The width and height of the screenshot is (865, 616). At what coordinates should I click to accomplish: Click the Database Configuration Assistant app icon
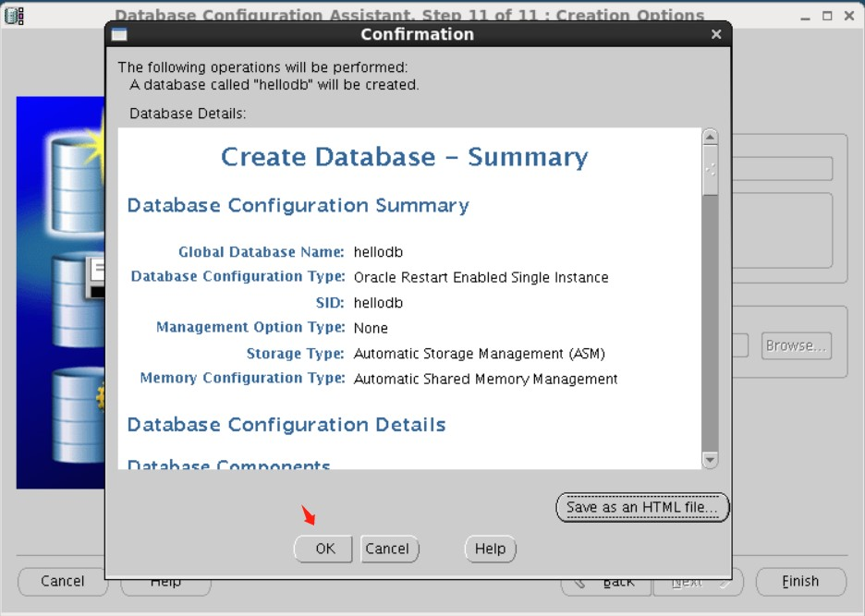point(14,16)
